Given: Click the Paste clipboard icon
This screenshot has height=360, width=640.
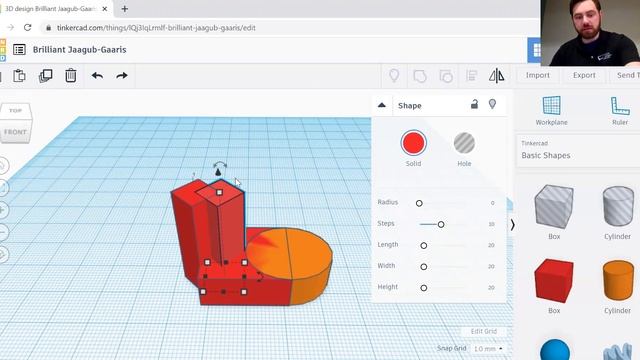Looking at the screenshot, I should pyautogui.click(x=19, y=76).
